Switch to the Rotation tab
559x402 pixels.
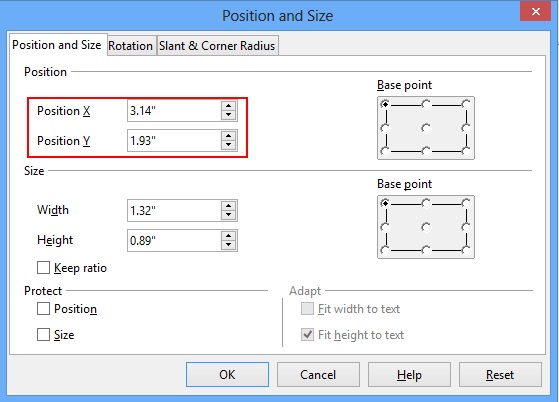click(x=131, y=46)
